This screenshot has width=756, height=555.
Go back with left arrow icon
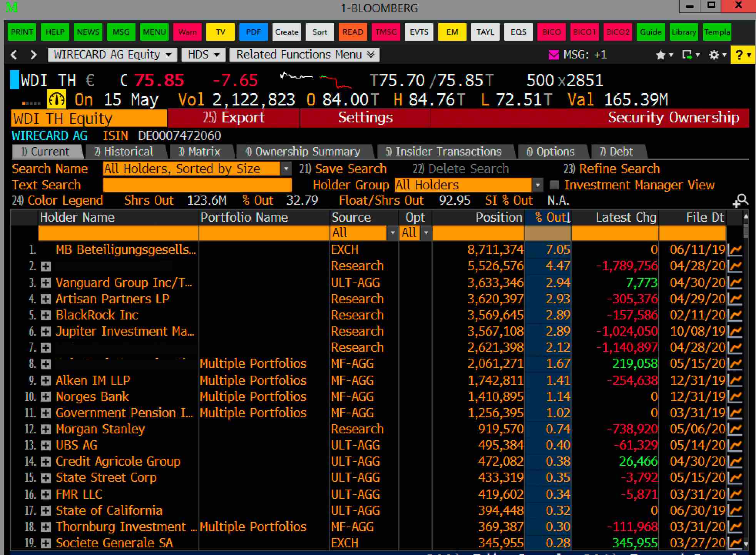click(x=14, y=55)
